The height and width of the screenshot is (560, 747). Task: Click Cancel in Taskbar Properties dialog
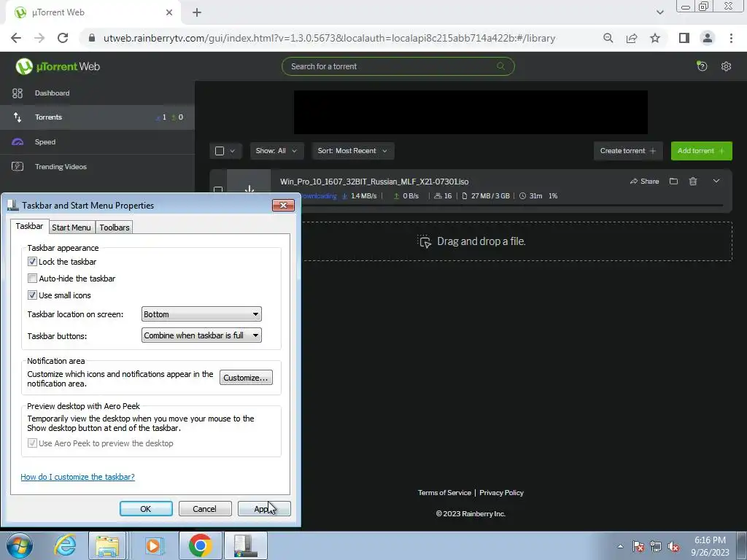tap(205, 508)
